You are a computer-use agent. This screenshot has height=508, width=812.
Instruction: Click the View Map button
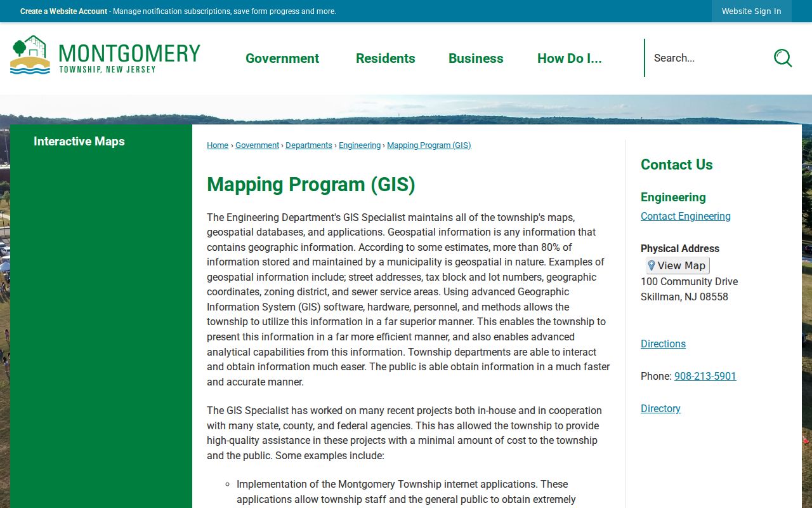678,265
